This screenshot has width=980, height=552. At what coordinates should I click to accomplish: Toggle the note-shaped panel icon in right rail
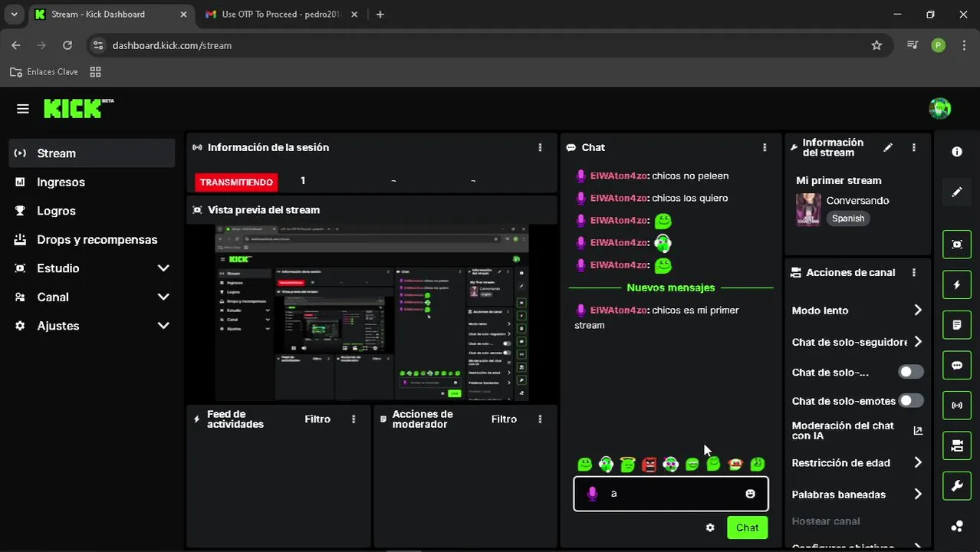(957, 325)
